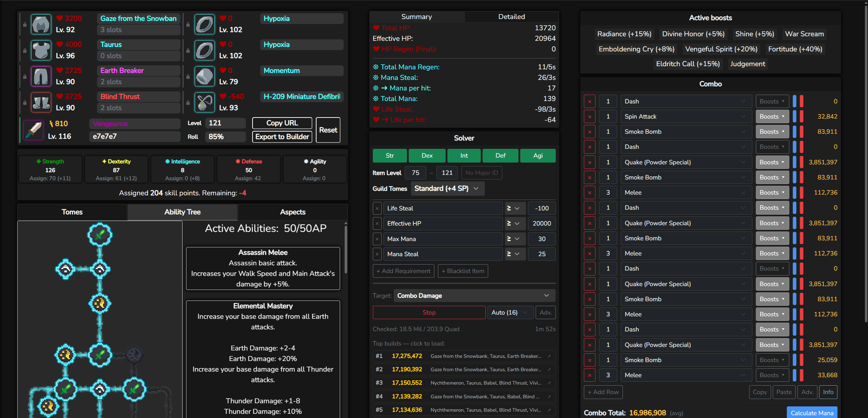Click Export to Builder
This screenshot has width=868, height=418.
pos(282,137)
